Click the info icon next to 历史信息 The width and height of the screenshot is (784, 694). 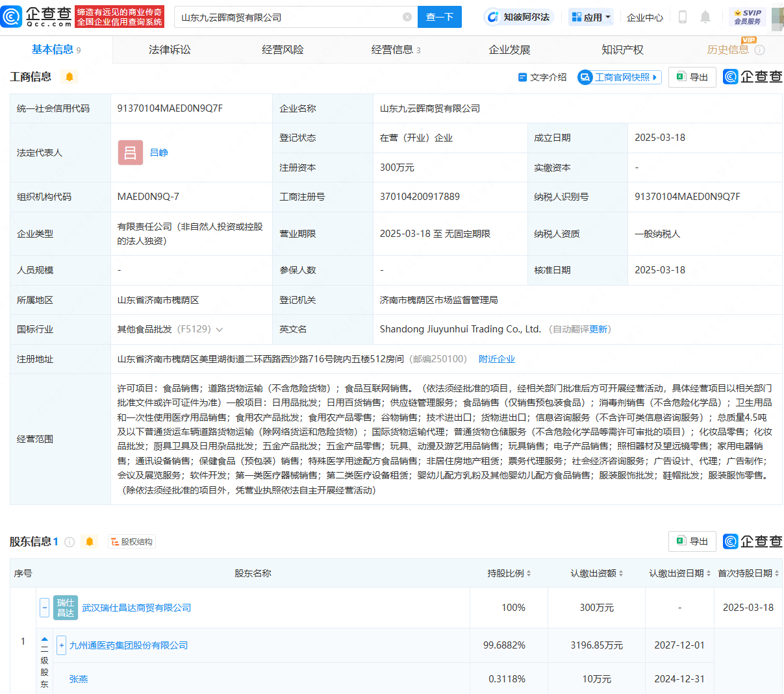coord(759,50)
